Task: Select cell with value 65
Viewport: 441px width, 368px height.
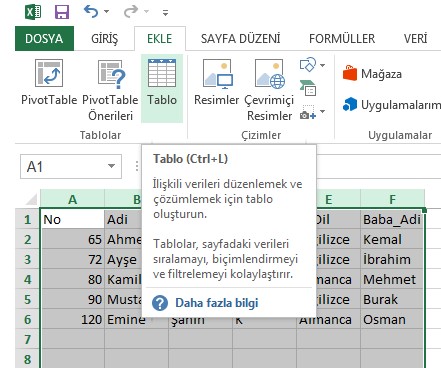Action: point(72,239)
